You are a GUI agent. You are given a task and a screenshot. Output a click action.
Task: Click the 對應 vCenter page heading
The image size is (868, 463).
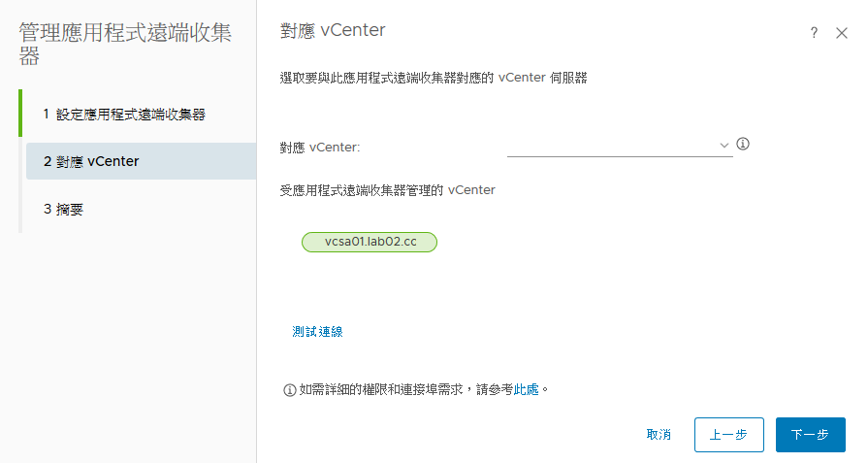[x=333, y=30]
